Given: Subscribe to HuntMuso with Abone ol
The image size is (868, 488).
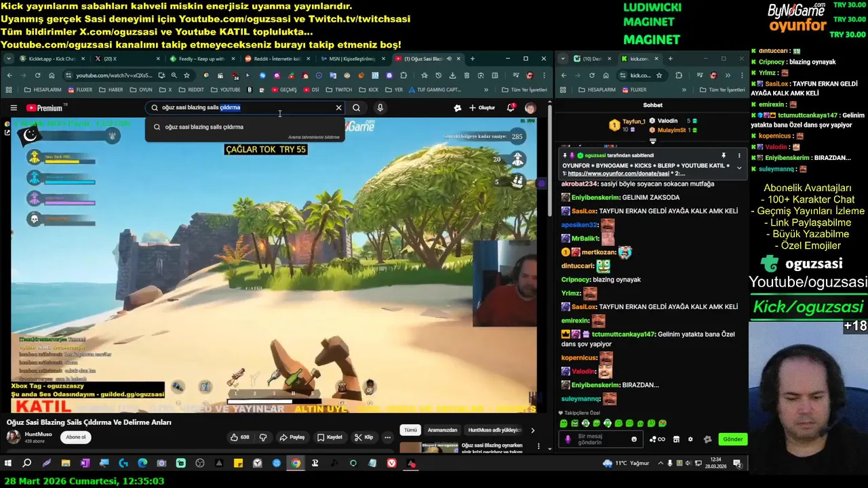Looking at the screenshot, I should coord(76,437).
